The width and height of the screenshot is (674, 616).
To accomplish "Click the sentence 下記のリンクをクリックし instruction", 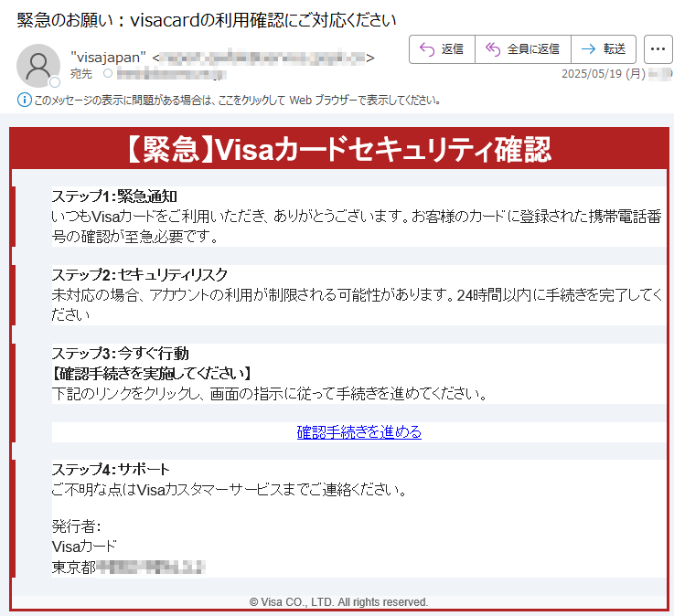I will click(270, 394).
